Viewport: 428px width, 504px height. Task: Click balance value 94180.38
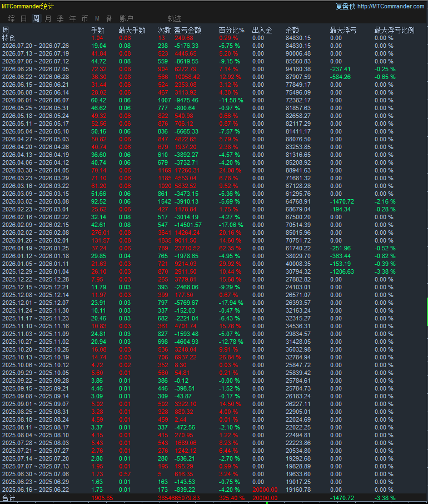[298, 69]
